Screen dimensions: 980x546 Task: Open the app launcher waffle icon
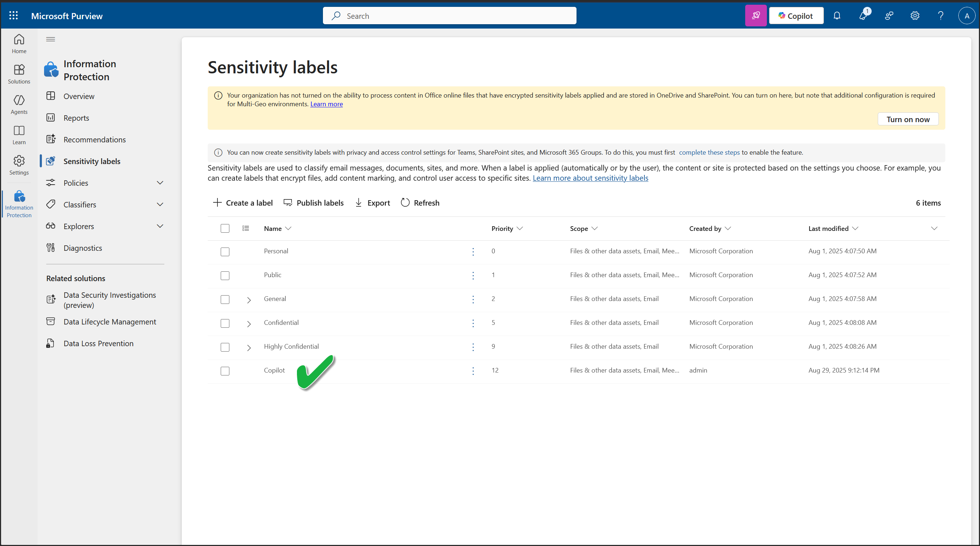pyautogui.click(x=14, y=16)
